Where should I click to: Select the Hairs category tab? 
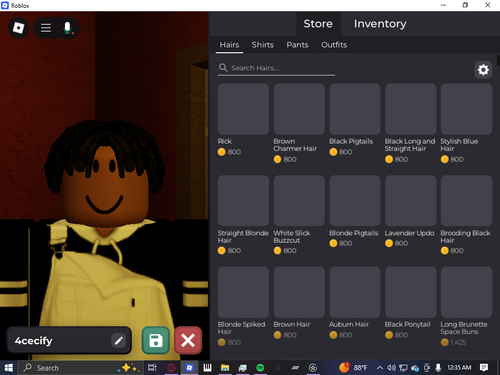[229, 45]
